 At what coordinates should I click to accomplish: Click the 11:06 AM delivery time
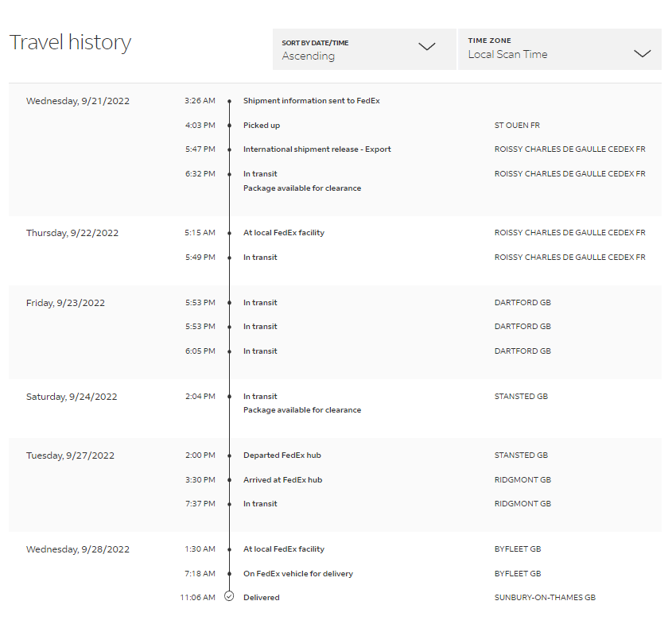click(x=197, y=597)
